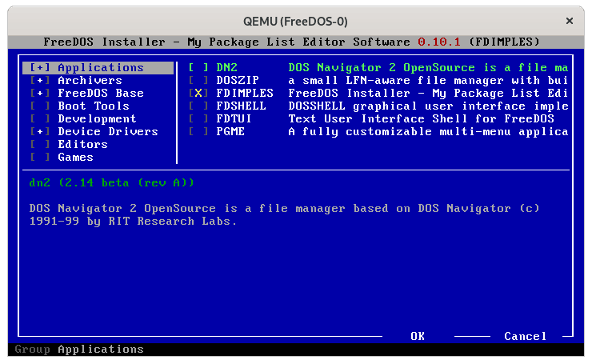Toggle the DOSZIP package checkbox
Viewport: 592px width, 364px height.
coord(198,81)
